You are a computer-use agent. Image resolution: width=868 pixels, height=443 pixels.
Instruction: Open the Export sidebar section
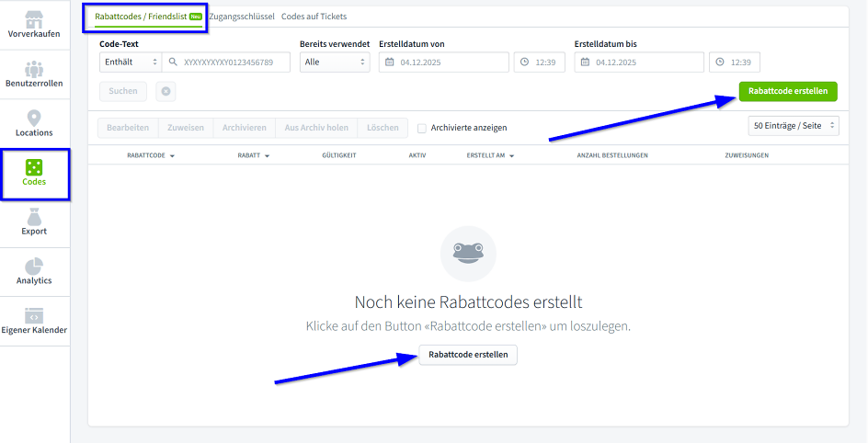pos(34,222)
